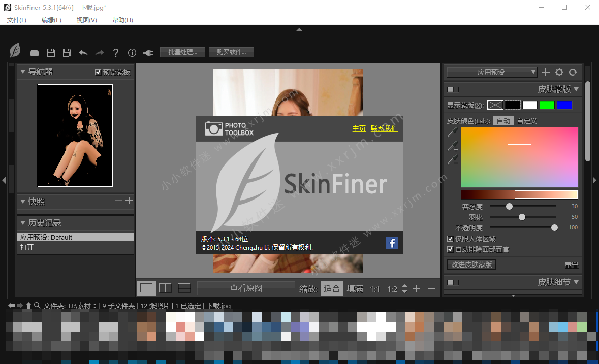
Task: Remove snapshot with the minus icon
Action: click(x=118, y=201)
